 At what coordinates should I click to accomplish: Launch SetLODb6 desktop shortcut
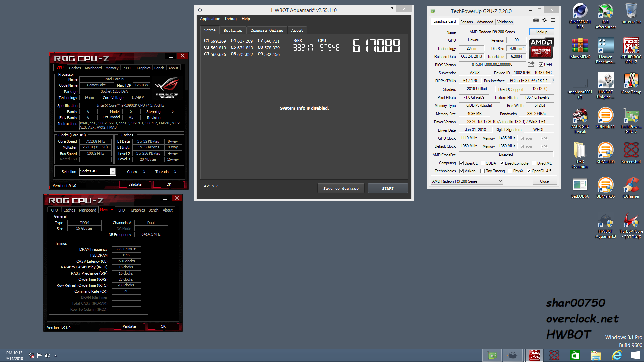pos(580,188)
